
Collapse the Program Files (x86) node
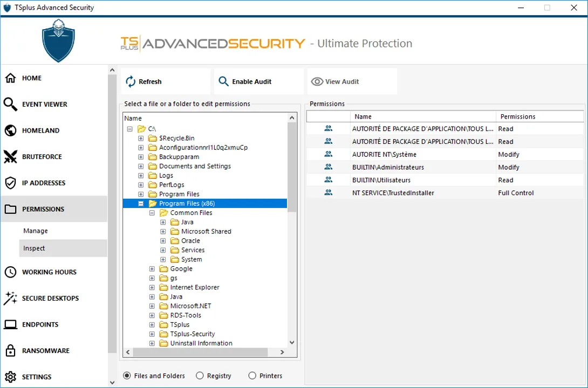pos(141,204)
